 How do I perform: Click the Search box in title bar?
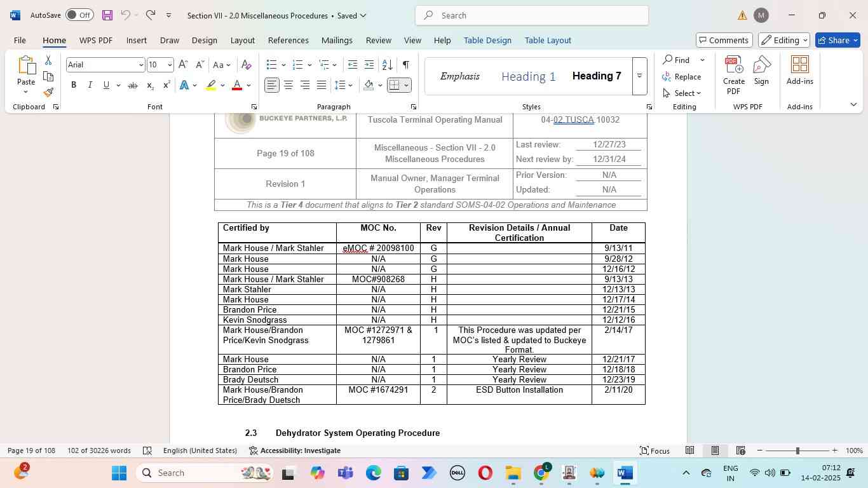[532, 15]
